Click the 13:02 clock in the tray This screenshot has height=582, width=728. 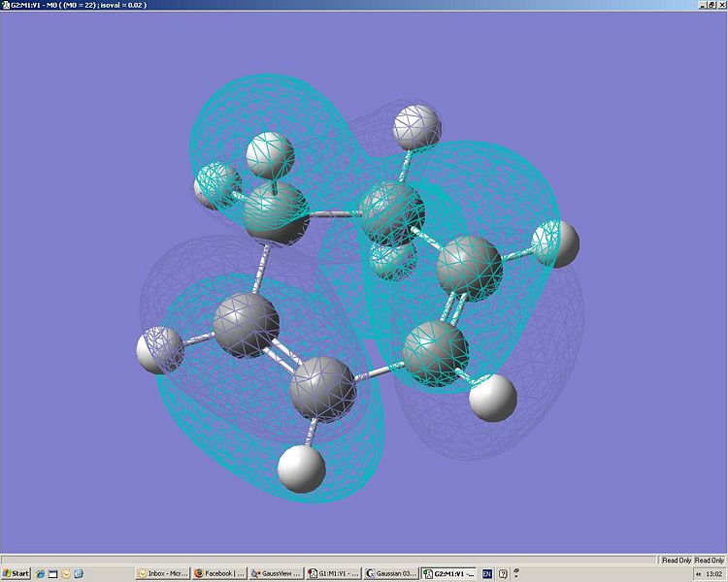pos(714,574)
